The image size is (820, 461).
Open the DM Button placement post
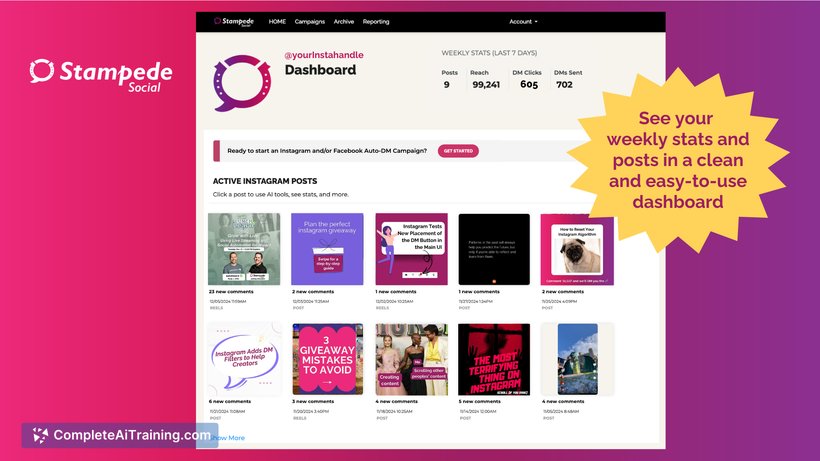(x=412, y=249)
